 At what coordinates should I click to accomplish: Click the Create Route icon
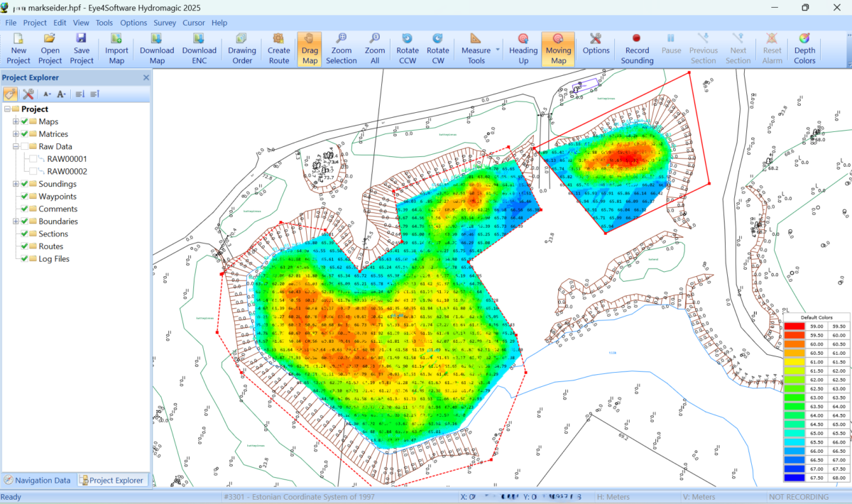click(279, 49)
